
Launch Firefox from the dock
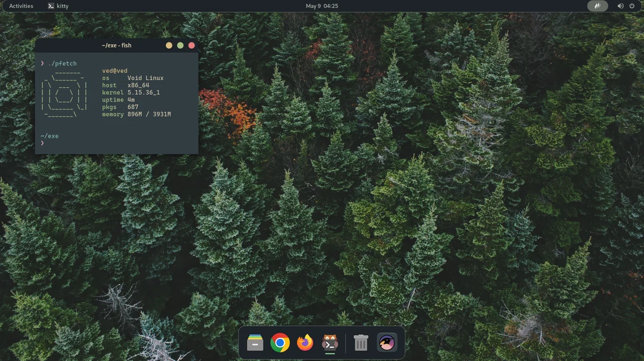(304, 343)
